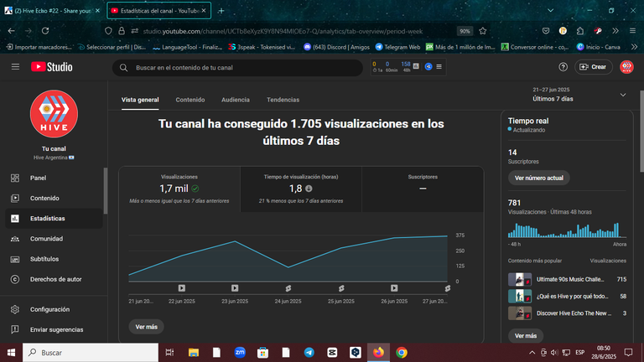The height and width of the screenshot is (362, 644).
Task: Click the 48-hour realtime views bar chart
Action: click(567, 230)
